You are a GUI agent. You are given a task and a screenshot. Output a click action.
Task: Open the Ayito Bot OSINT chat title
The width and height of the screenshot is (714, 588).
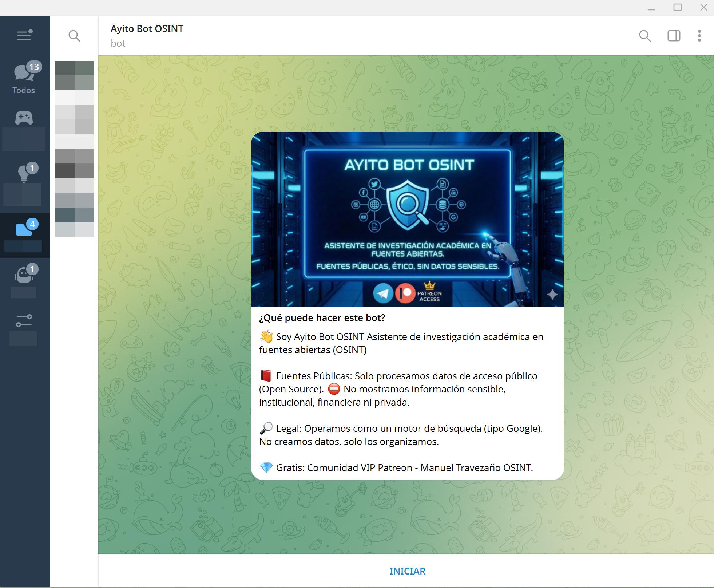coord(147,29)
